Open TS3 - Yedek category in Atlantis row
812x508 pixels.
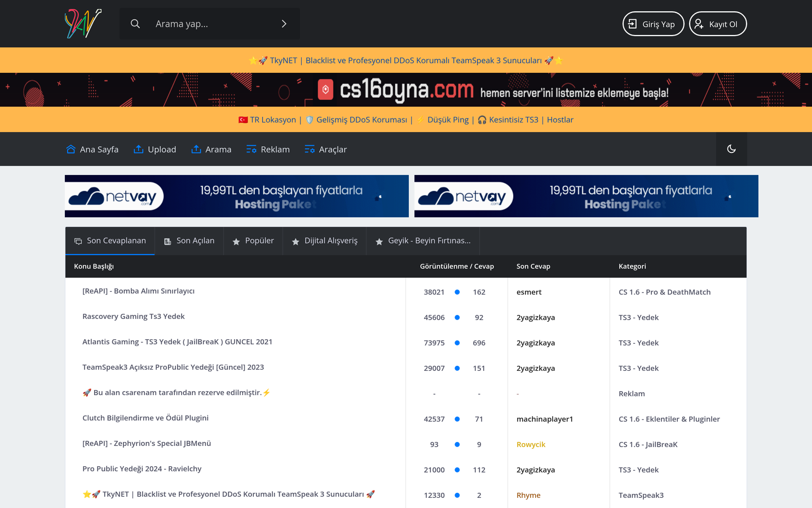click(x=639, y=343)
